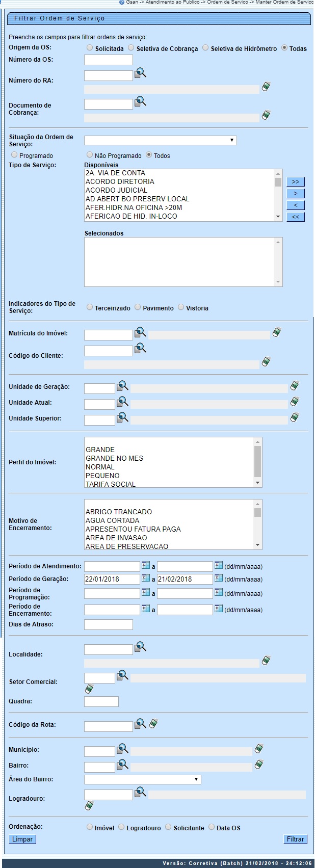Clear Código da Rota using eraser icon
315x868 pixels.
pos(154,724)
